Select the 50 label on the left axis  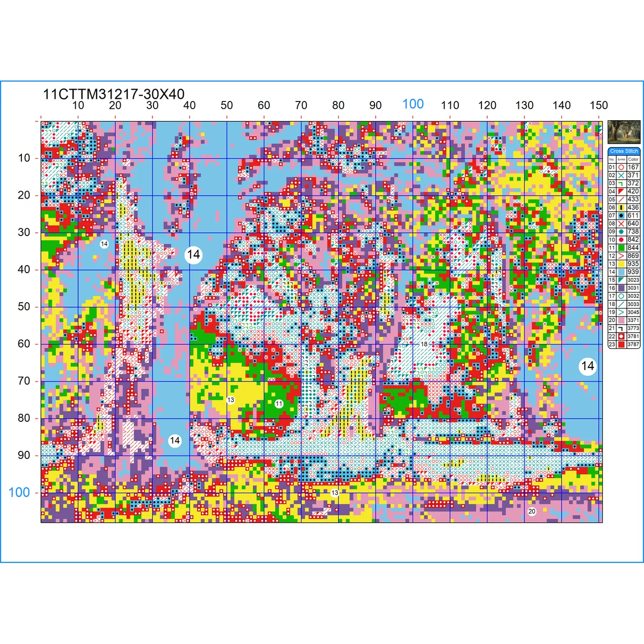(24, 306)
